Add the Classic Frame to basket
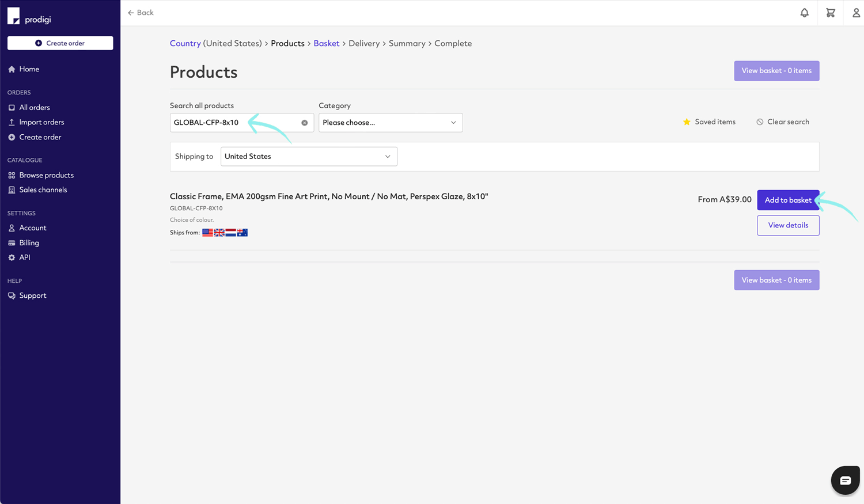Viewport: 864px width, 504px height. pos(788,200)
